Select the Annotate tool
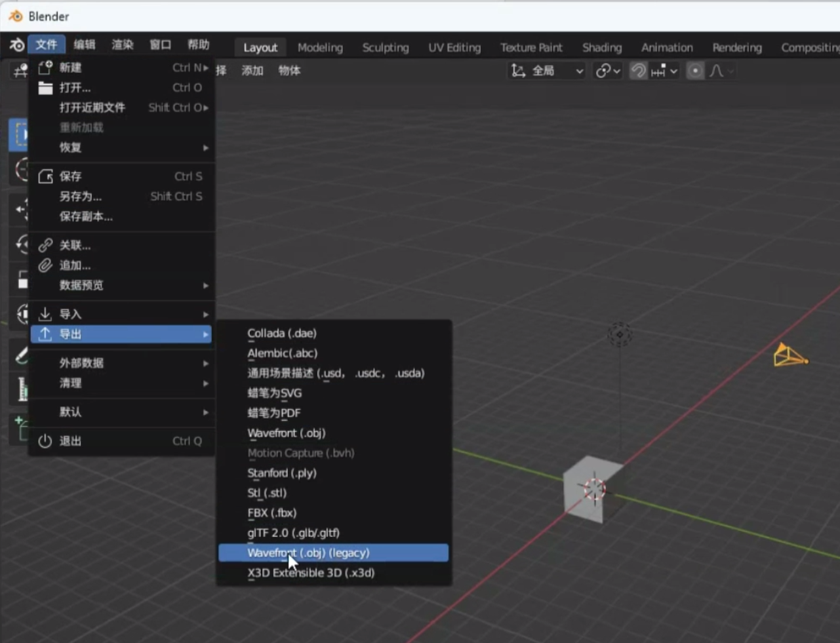 [x=20, y=354]
